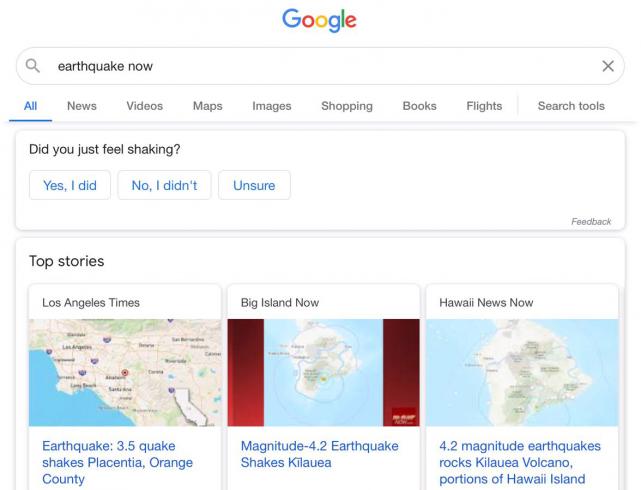
Task: Switch to the News tab
Action: (82, 106)
